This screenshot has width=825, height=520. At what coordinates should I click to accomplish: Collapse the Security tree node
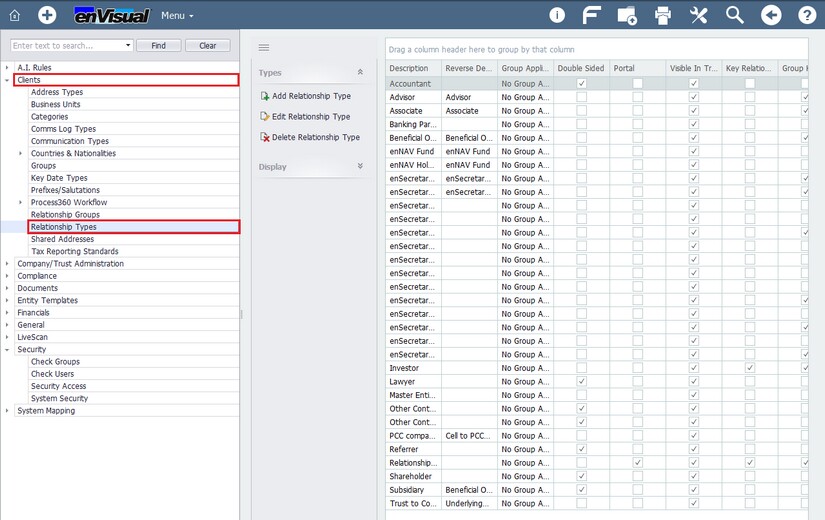[7, 349]
